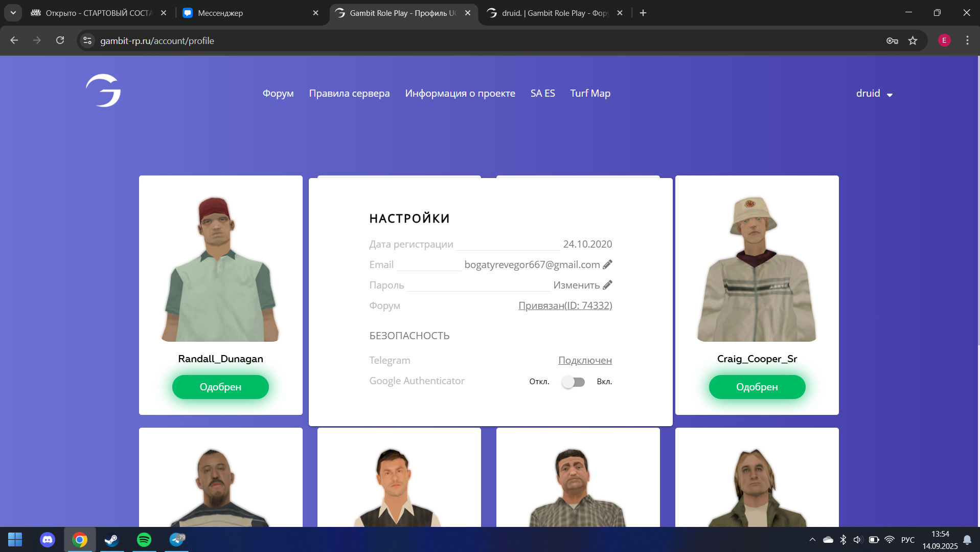Viewport: 980px width, 552px height.
Task: Open notifications bell icon
Action: (967, 540)
